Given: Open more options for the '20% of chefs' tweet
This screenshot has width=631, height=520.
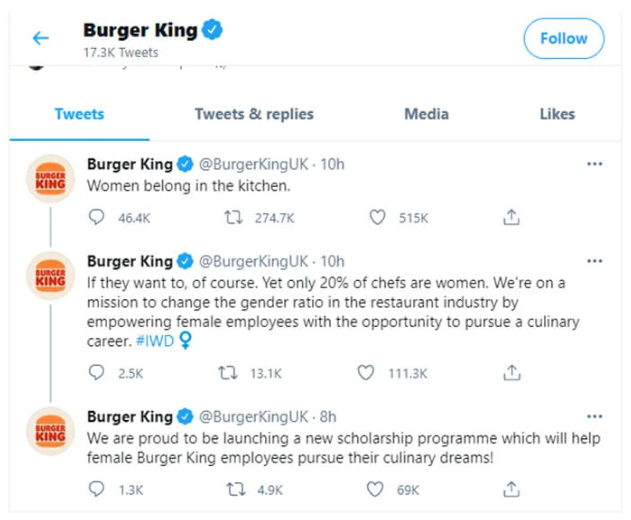Looking at the screenshot, I should [595, 262].
